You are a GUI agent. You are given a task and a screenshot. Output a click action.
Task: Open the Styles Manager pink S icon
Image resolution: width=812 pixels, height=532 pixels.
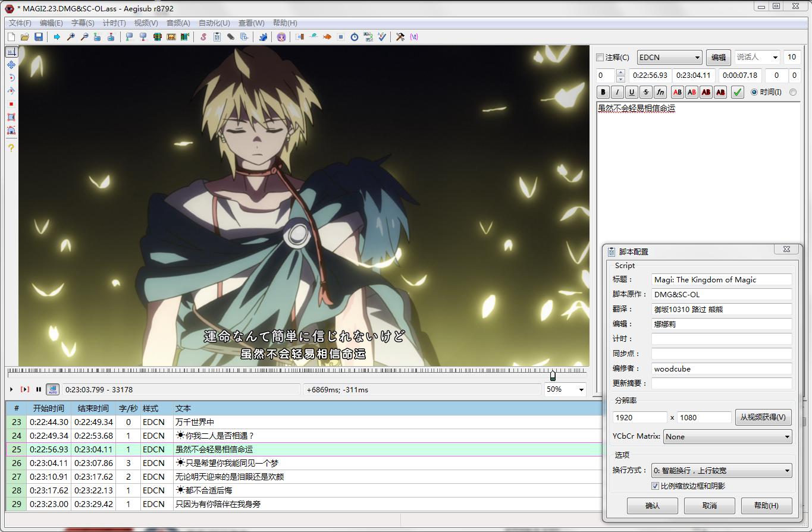(203, 37)
